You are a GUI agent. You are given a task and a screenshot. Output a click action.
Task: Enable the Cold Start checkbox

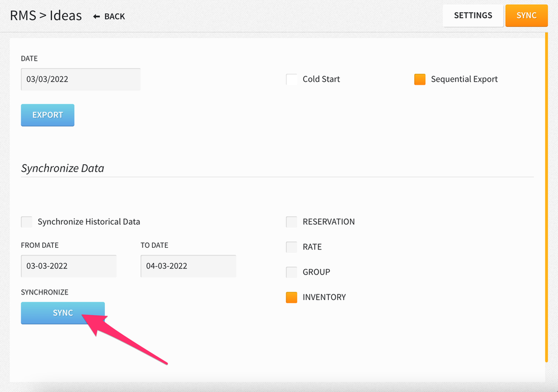tap(292, 79)
